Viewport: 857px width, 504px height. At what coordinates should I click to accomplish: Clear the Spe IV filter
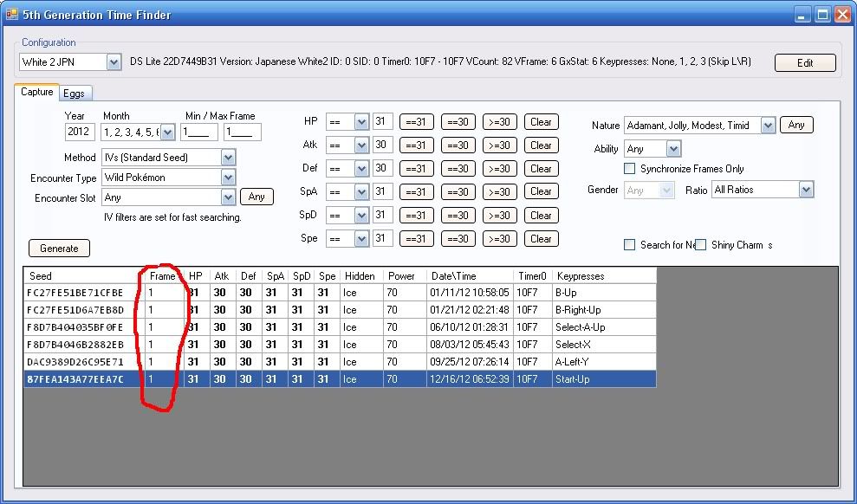[x=541, y=239]
